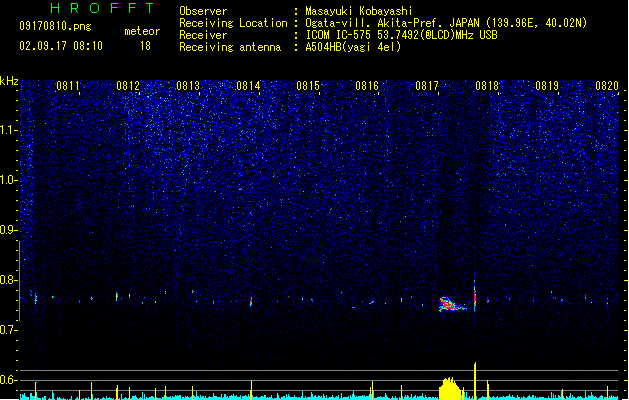Click the ICOM IC-575 receiver text

[x=401, y=35]
